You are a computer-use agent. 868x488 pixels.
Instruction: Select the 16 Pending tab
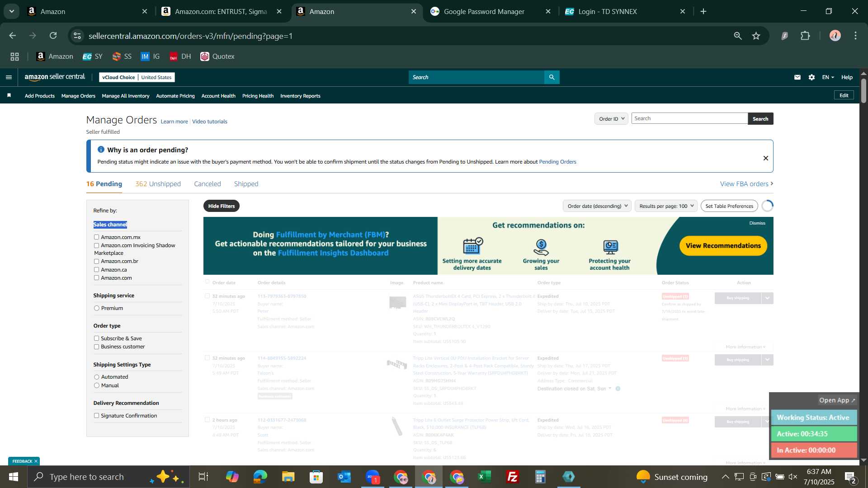(x=104, y=184)
